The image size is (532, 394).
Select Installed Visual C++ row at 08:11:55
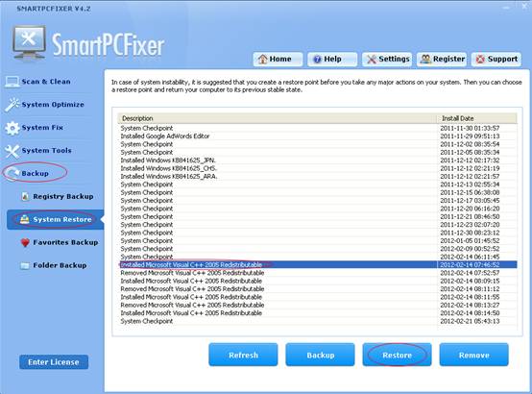click(x=318, y=297)
